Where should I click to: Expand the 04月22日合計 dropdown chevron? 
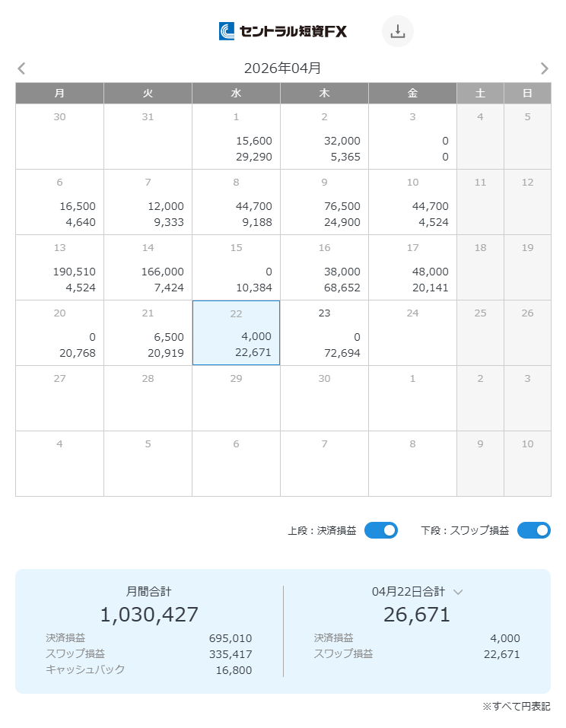(458, 592)
